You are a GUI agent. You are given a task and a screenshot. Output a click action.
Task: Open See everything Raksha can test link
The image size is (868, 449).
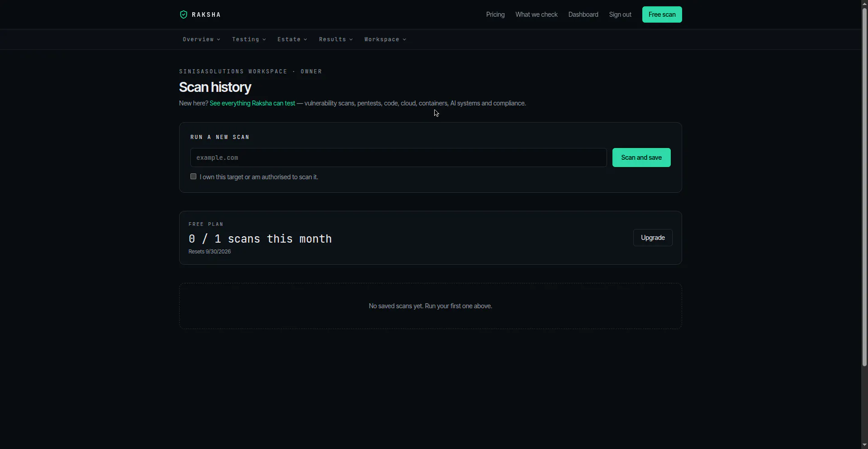point(252,103)
